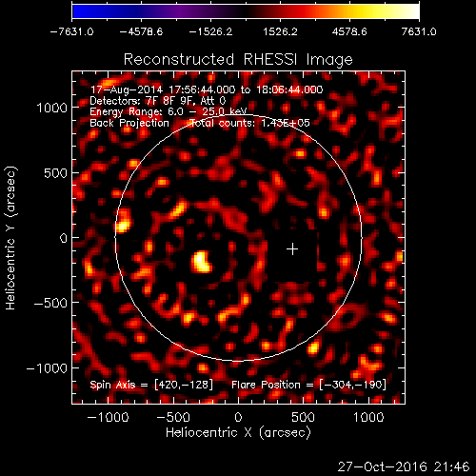Image resolution: width=476 pixels, height=476 pixels.
Task: Click the -1000 tick label on Y axis
Action: (47, 368)
